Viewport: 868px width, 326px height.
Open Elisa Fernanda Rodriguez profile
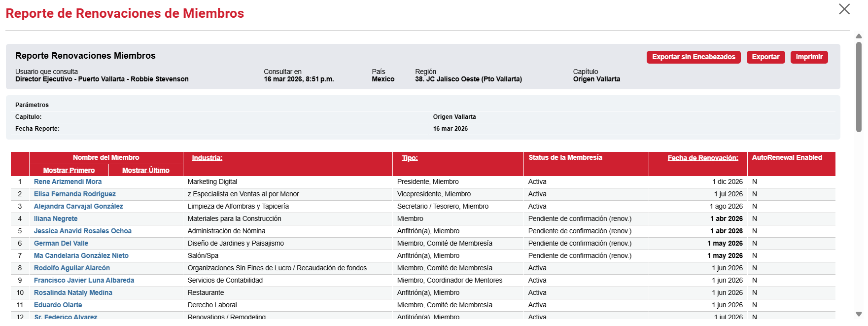[x=74, y=194]
